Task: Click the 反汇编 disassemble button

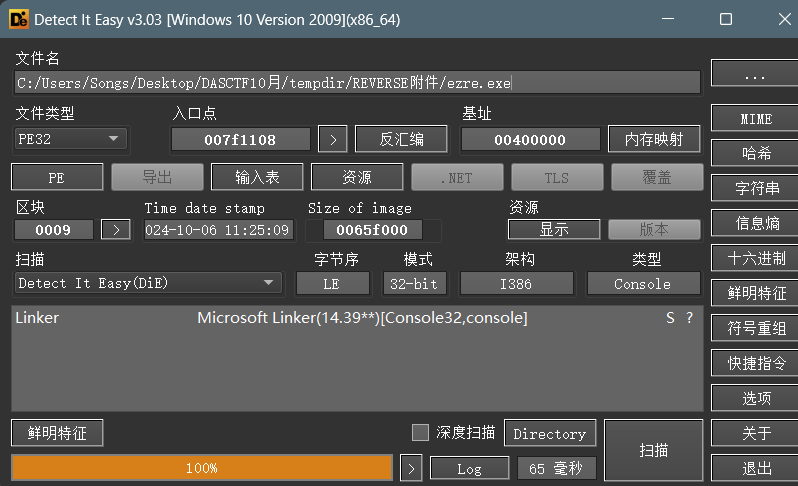Action: point(401,139)
